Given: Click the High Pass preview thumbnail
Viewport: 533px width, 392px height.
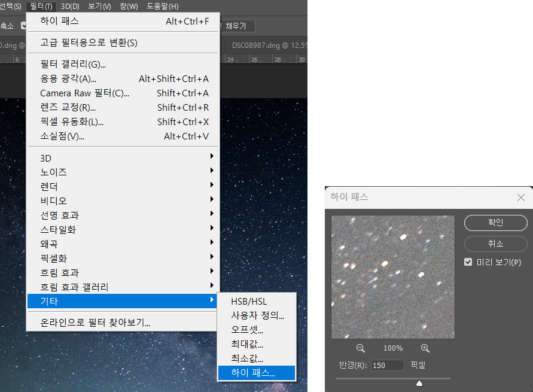Looking at the screenshot, I should point(393,277).
